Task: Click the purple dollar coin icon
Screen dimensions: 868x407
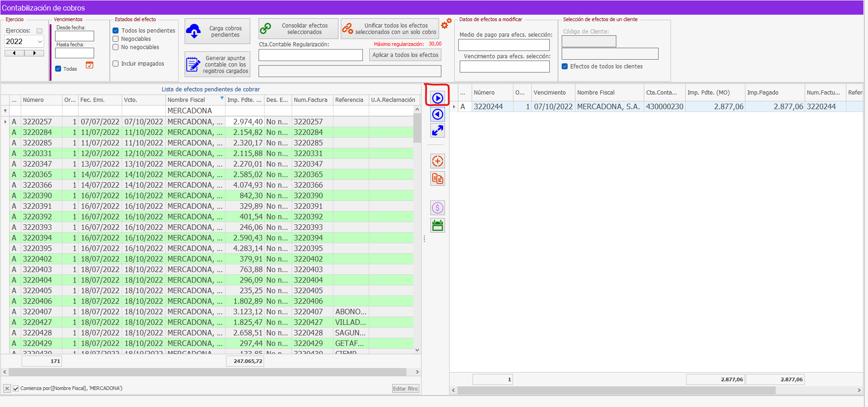Action: tap(437, 208)
